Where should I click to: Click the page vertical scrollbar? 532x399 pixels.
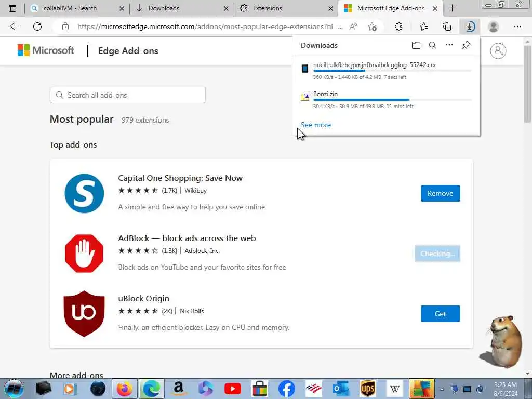[x=528, y=84]
